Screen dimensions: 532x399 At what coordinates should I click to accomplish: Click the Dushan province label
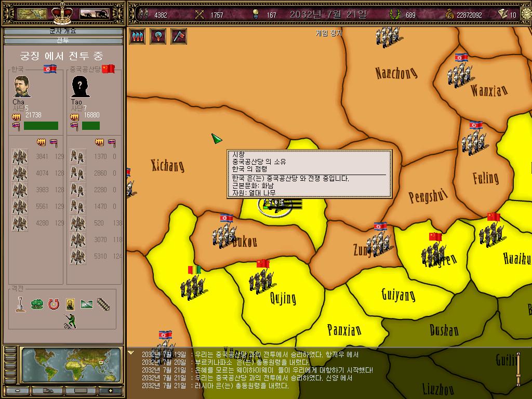coord(444,330)
